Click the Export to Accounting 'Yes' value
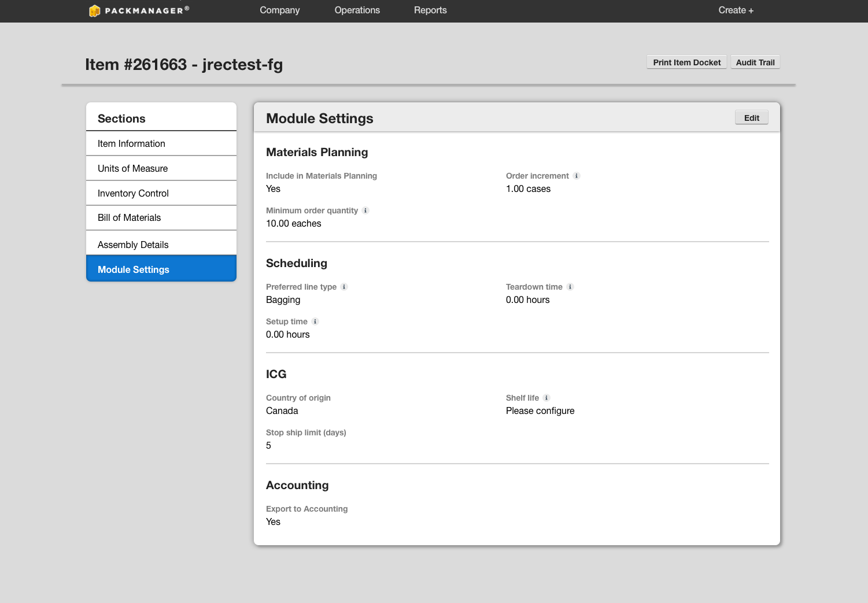This screenshot has height=603, width=868. click(x=273, y=522)
